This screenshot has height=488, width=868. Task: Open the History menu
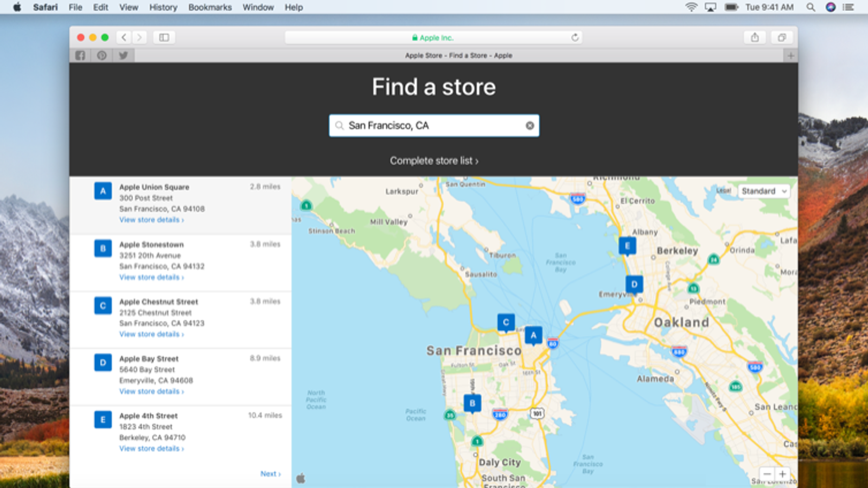[x=163, y=8]
